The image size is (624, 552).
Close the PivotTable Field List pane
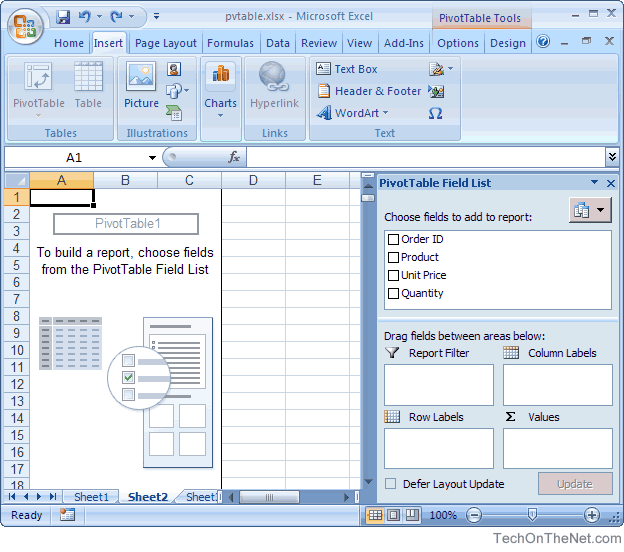pyautogui.click(x=611, y=183)
